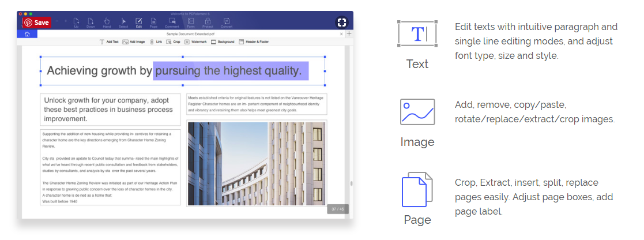644x240 pixels.
Task: Click the 37 / 45 page indicator
Action: point(338,209)
